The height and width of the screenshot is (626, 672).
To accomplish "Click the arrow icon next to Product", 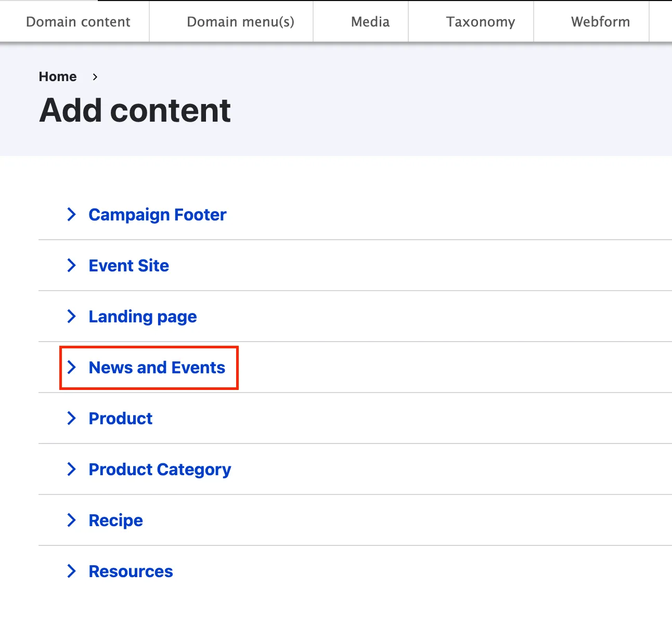I will (72, 418).
